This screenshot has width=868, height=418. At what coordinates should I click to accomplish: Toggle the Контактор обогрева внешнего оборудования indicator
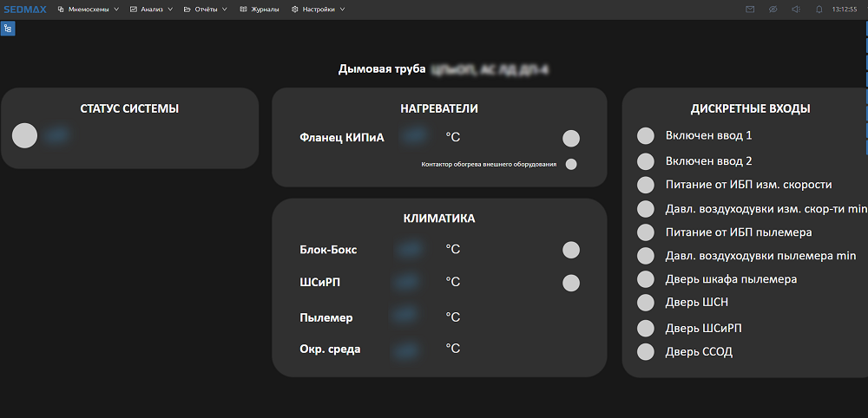571,164
